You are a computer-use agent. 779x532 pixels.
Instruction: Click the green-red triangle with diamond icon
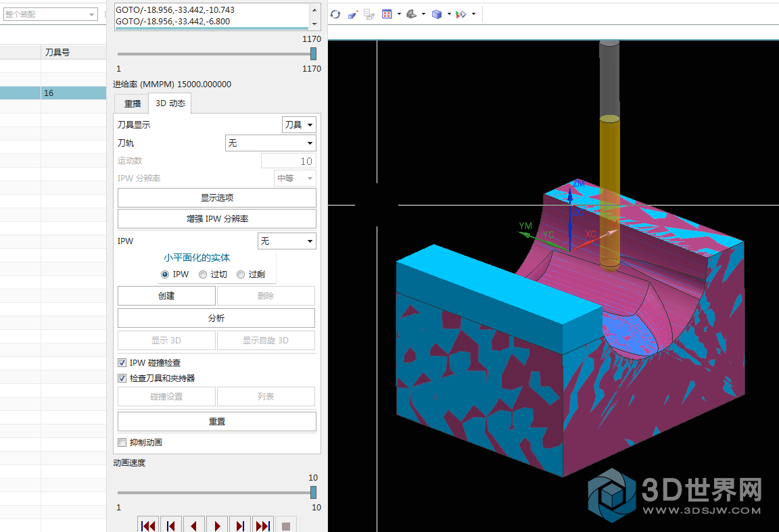pyautogui.click(x=461, y=14)
